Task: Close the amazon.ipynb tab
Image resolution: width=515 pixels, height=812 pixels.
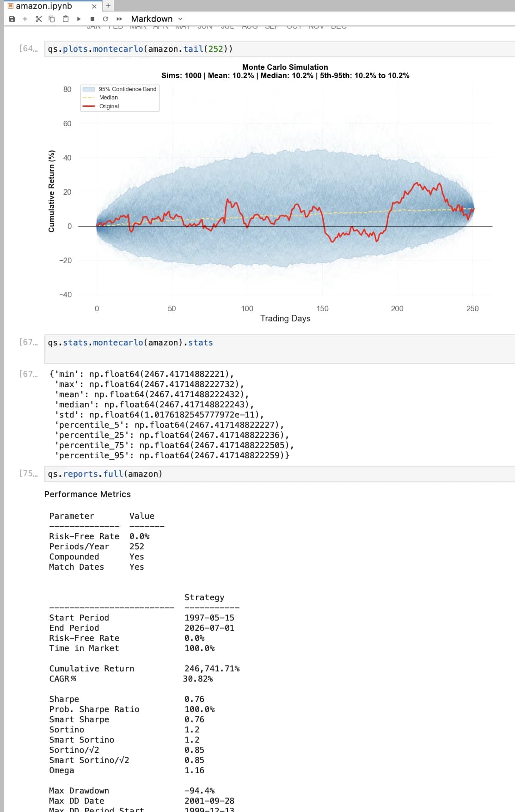Action: click(x=94, y=6)
